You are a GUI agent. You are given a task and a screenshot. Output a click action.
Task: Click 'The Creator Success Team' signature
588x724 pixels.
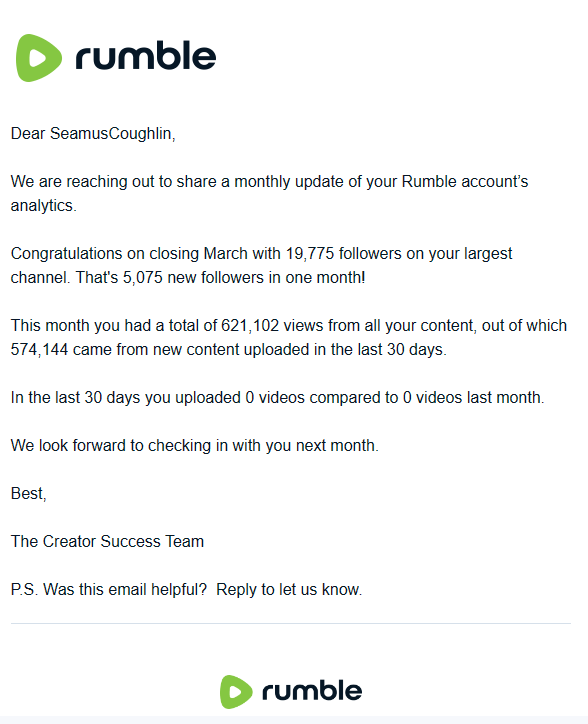pyautogui.click(x=107, y=542)
